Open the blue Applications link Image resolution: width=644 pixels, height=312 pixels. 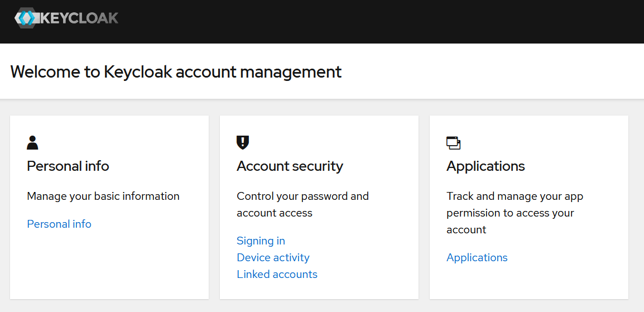click(x=477, y=257)
